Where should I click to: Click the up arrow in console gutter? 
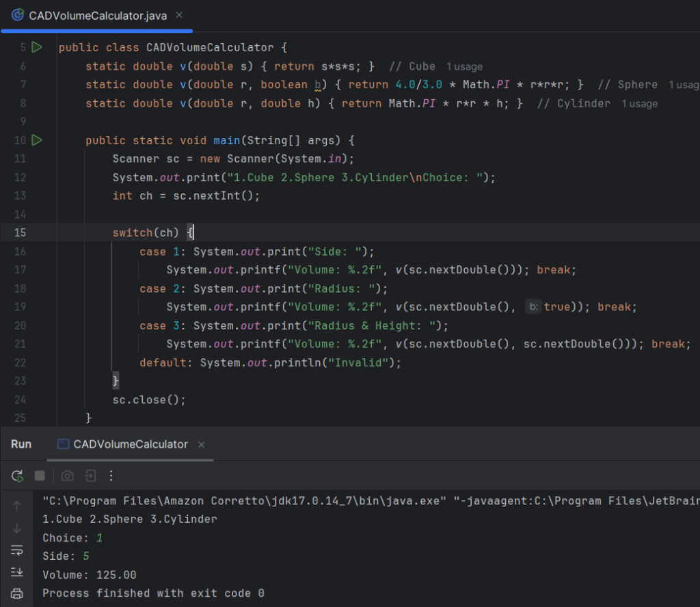(17, 507)
